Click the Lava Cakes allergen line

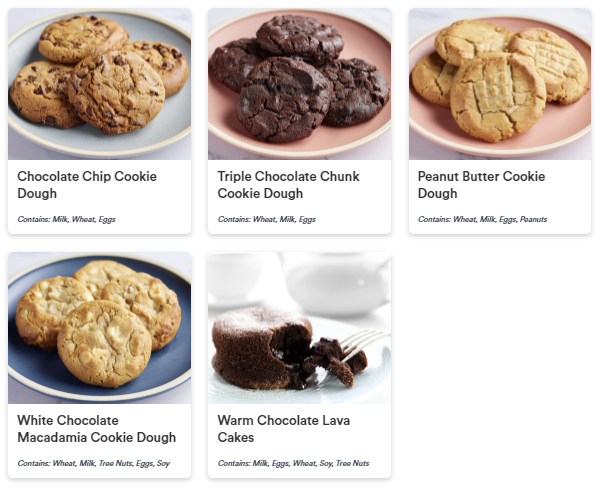coord(293,463)
